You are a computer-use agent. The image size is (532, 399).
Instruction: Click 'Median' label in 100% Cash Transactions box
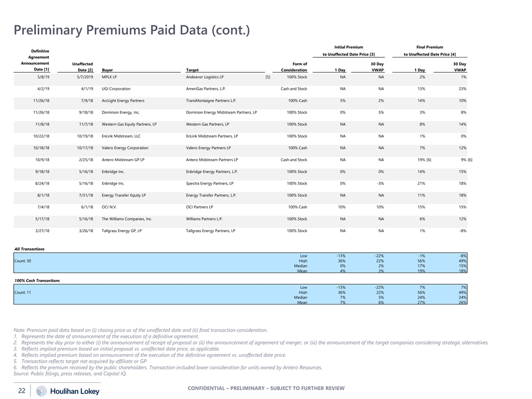[x=300, y=298]
